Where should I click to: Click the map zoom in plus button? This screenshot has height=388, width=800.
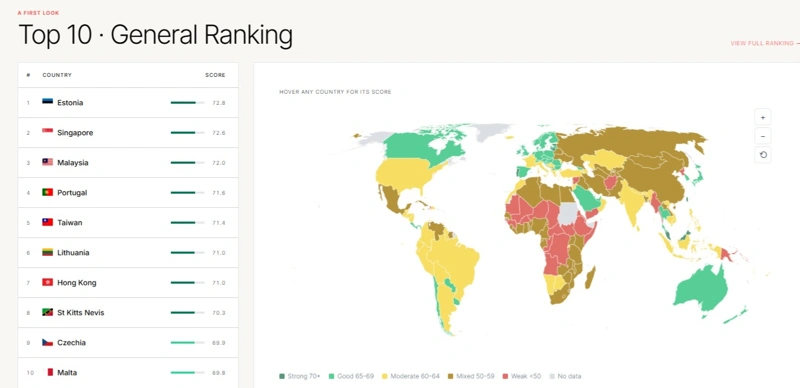[x=763, y=117]
